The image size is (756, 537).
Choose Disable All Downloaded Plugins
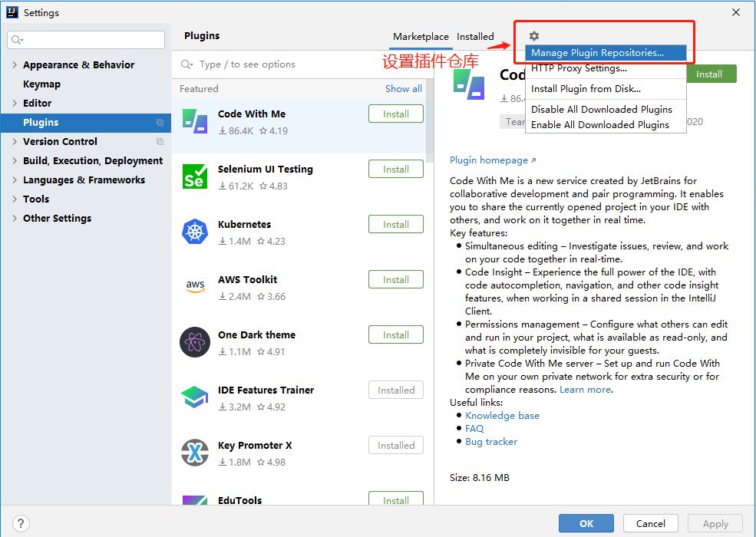point(606,110)
